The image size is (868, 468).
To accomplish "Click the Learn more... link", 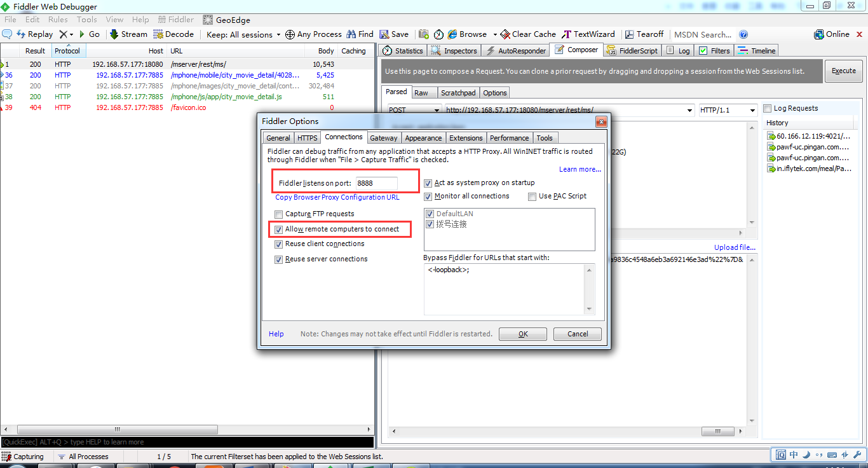I will tap(580, 169).
